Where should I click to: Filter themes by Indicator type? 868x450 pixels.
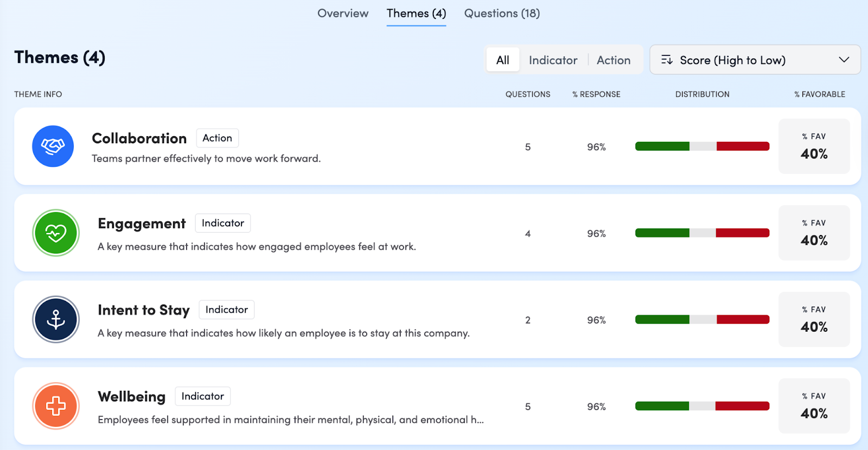point(553,60)
